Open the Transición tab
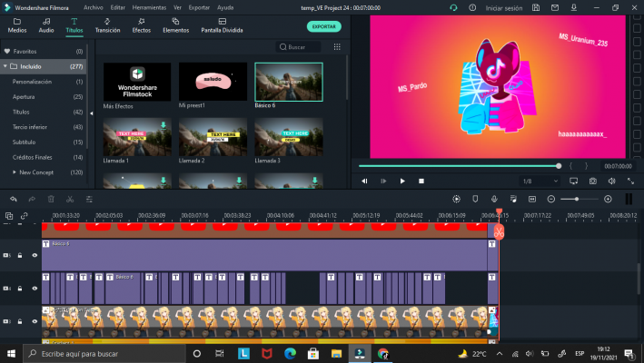The width and height of the screenshot is (644, 363). pos(107,25)
